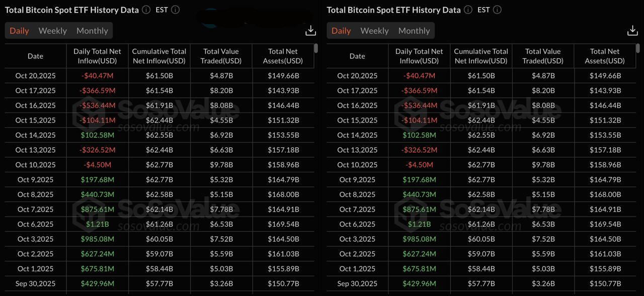Click Cumulative Total Net Inflow header in right table
The height and width of the screenshot is (296, 644).
point(481,56)
